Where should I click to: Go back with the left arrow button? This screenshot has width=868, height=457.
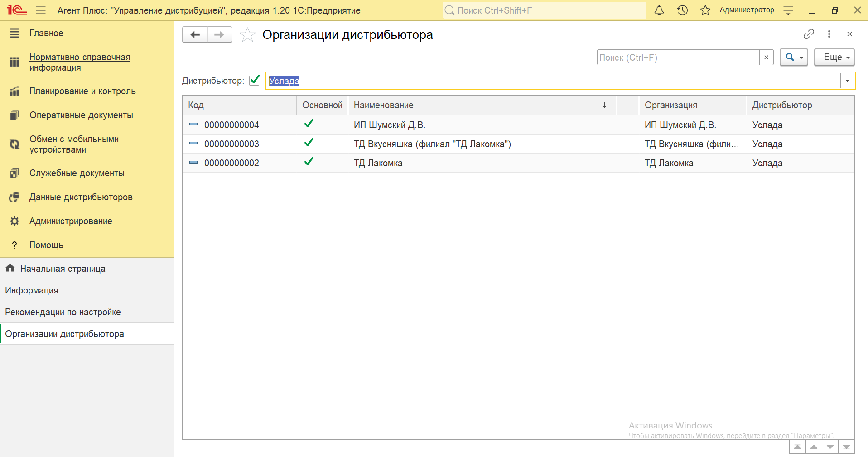pyautogui.click(x=195, y=35)
